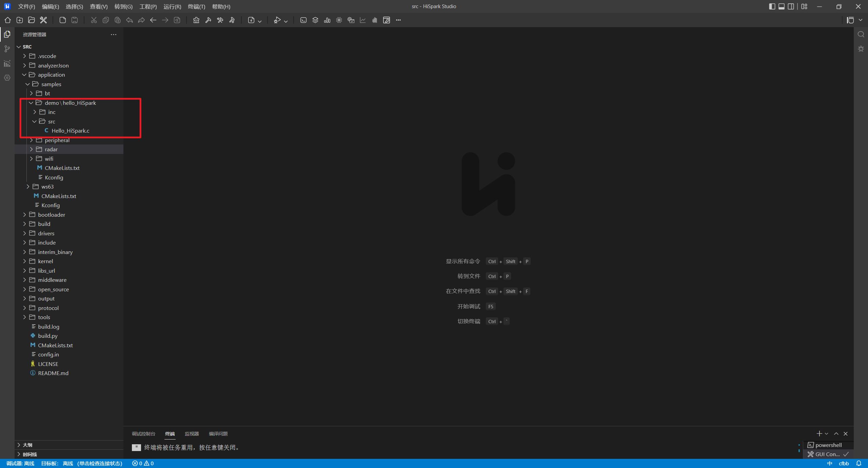Image resolution: width=868 pixels, height=468 pixels.
Task: Collapse the samples folder
Action: coord(51,84)
